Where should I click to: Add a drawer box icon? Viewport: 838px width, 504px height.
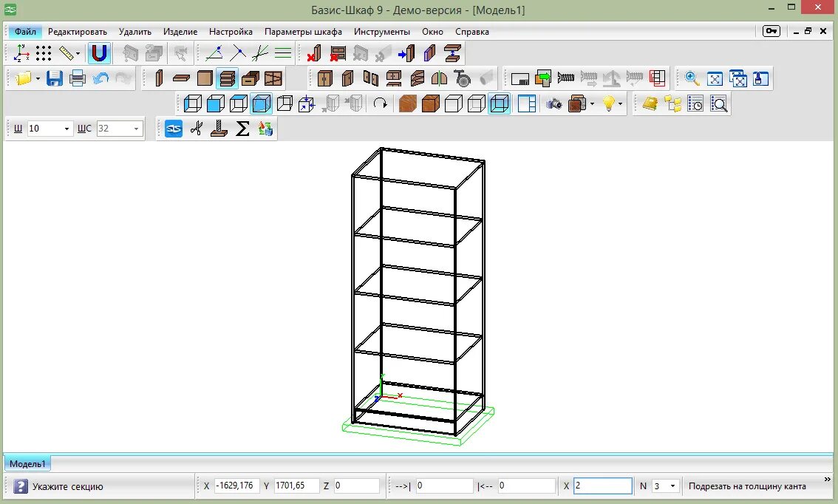point(250,78)
